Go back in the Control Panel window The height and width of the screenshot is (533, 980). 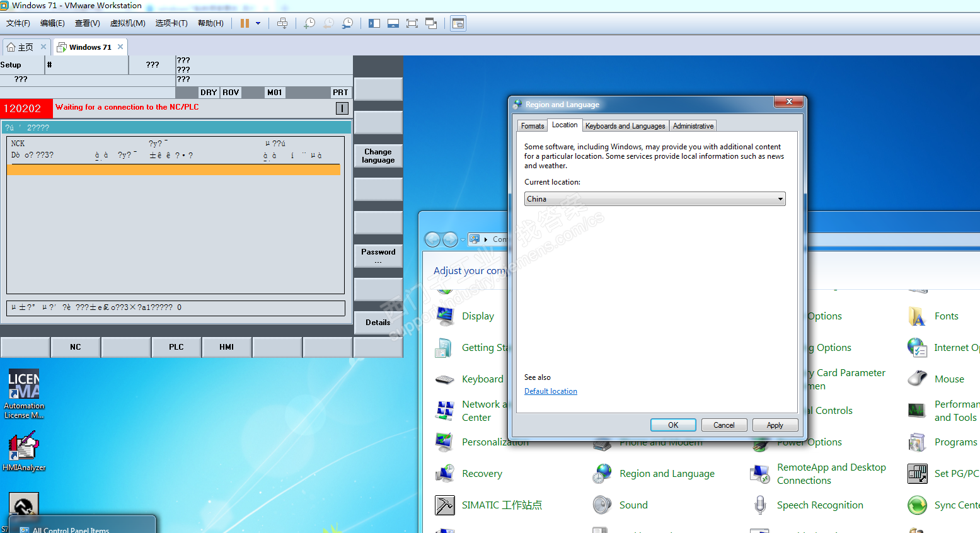point(433,239)
